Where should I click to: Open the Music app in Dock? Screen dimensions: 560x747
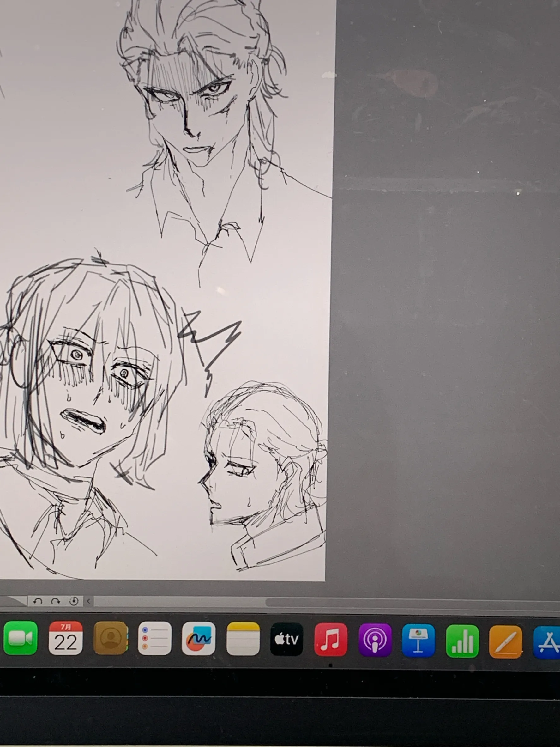pos(331,640)
